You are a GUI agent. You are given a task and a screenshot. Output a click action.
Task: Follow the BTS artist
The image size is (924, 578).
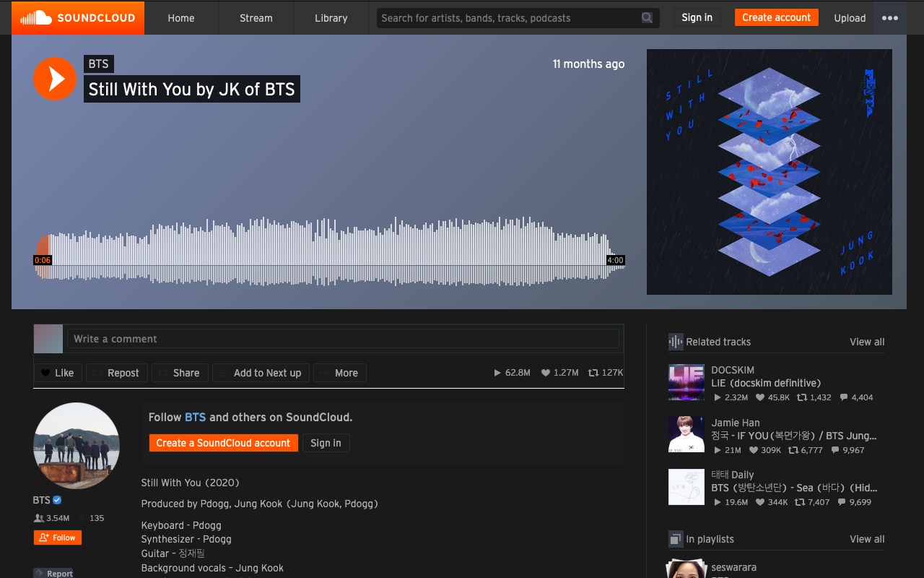point(58,538)
